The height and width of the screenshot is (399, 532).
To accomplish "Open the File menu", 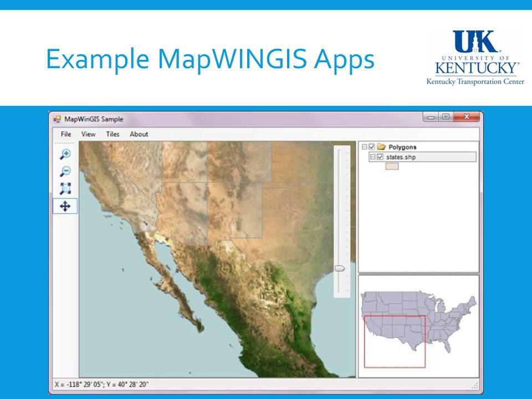I will tap(66, 134).
